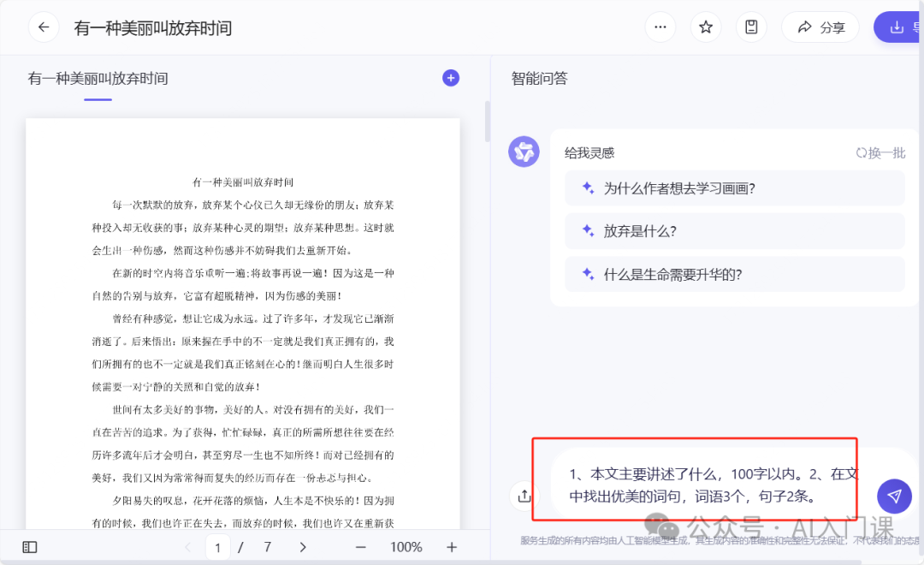
Task: Open the 智能问答 panel tab
Action: 539,79
